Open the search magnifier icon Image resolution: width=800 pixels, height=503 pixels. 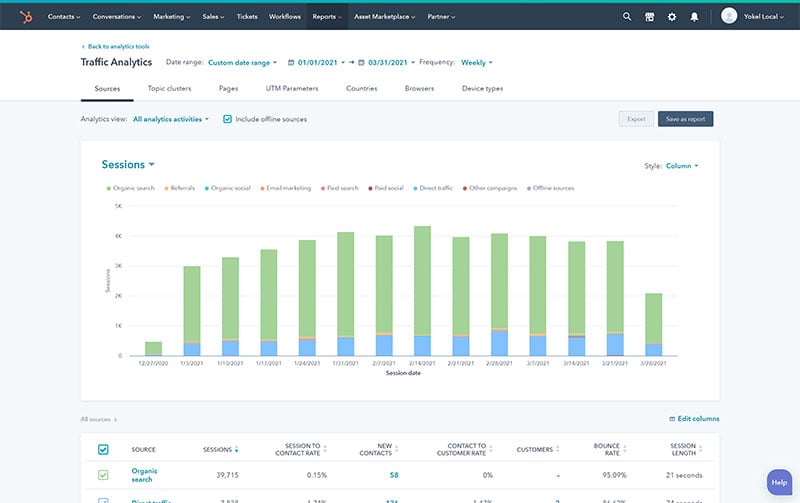(627, 17)
